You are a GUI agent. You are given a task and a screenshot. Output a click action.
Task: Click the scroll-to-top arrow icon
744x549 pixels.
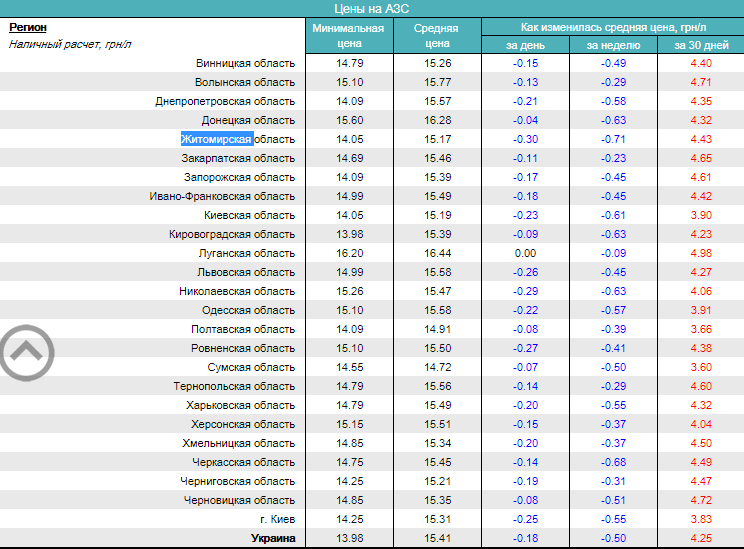(x=27, y=351)
